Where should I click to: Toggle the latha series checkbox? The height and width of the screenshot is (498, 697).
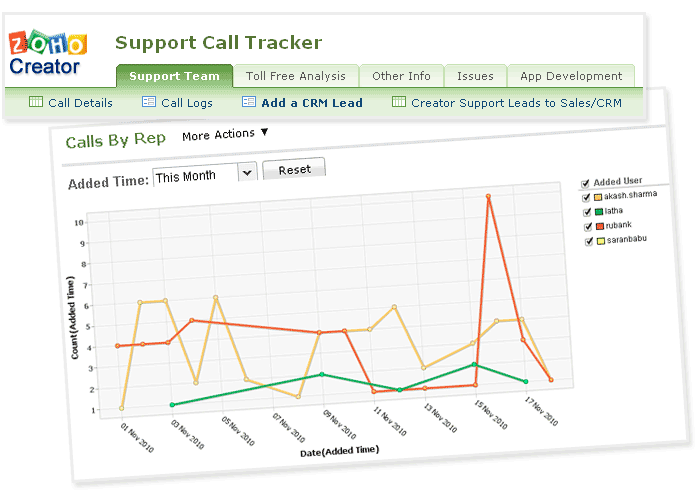click(x=587, y=210)
